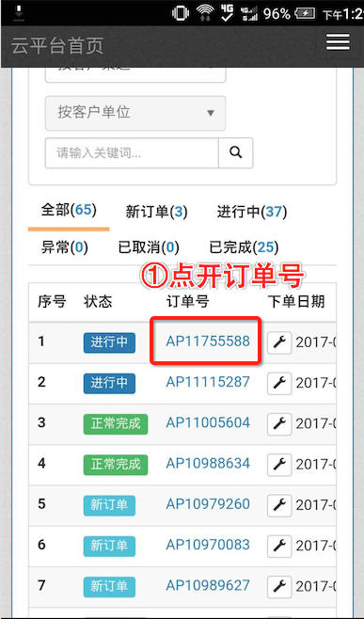The image size is (364, 619).
Task: Switch to the 全部(65) tab
Action: click(69, 210)
